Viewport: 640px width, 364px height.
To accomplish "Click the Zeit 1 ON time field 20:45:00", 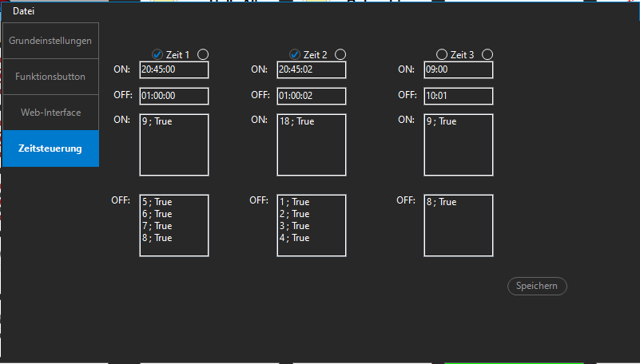I will 173,70.
